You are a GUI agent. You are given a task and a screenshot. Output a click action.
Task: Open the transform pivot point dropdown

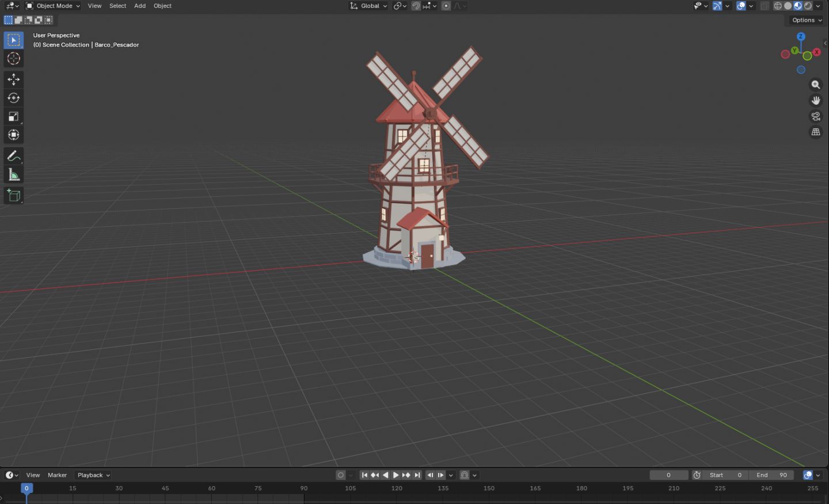(x=400, y=6)
